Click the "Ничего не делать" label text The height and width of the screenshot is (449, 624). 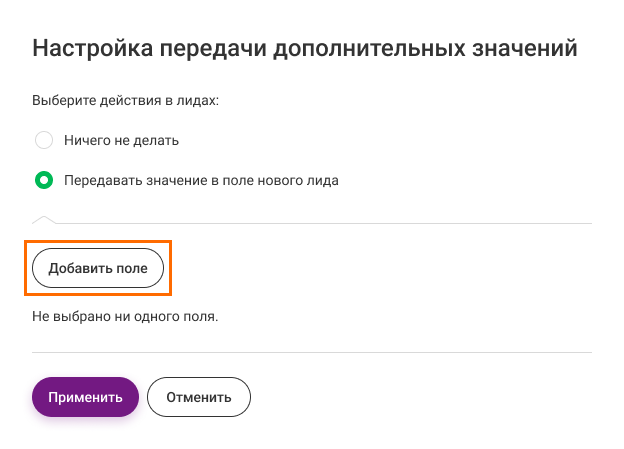121,141
